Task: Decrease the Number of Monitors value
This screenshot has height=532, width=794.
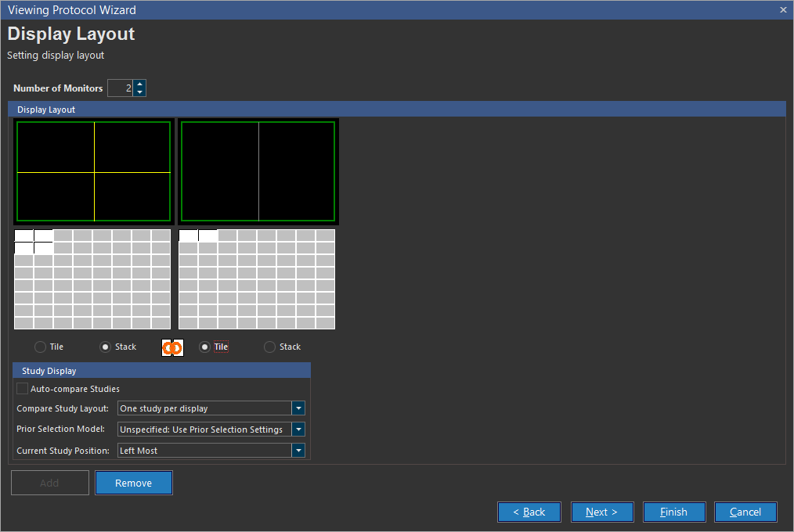Action: pyautogui.click(x=139, y=92)
